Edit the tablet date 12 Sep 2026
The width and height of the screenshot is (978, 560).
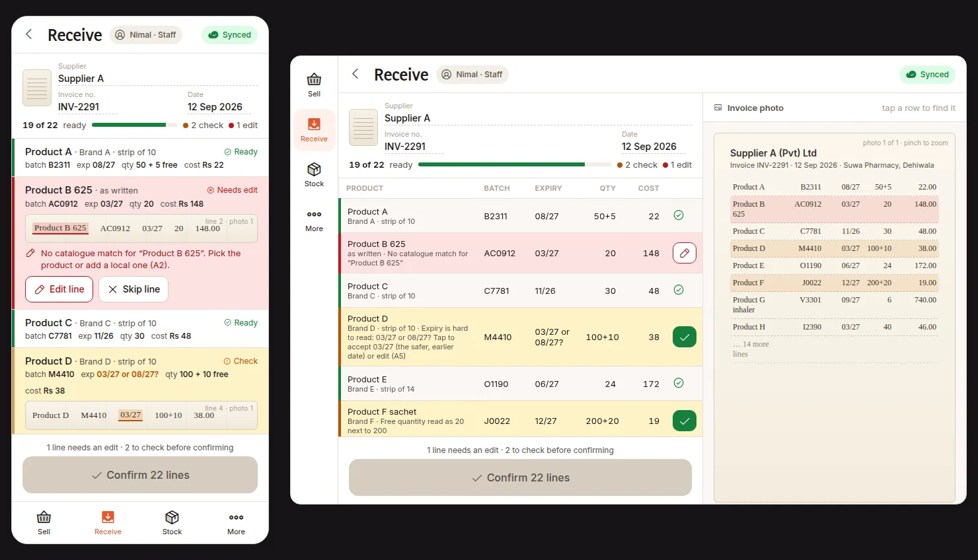pyautogui.click(x=652, y=147)
